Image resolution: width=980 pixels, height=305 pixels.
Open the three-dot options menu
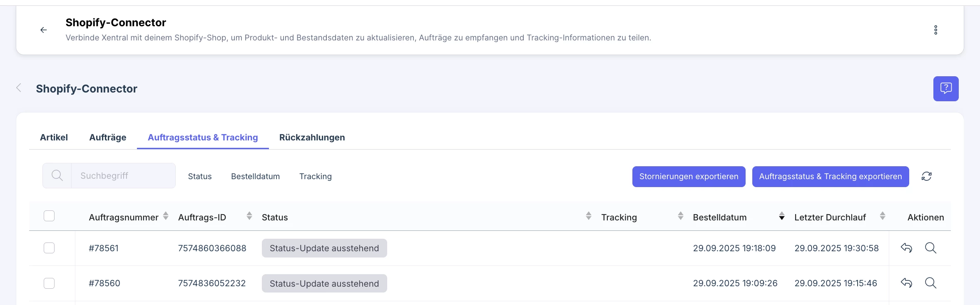(935, 30)
